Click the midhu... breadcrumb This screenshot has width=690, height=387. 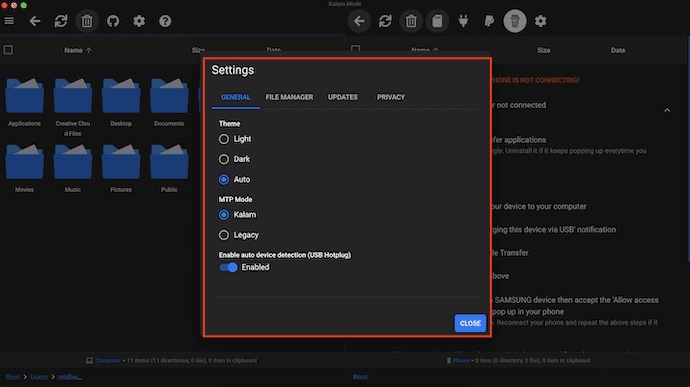coord(70,377)
